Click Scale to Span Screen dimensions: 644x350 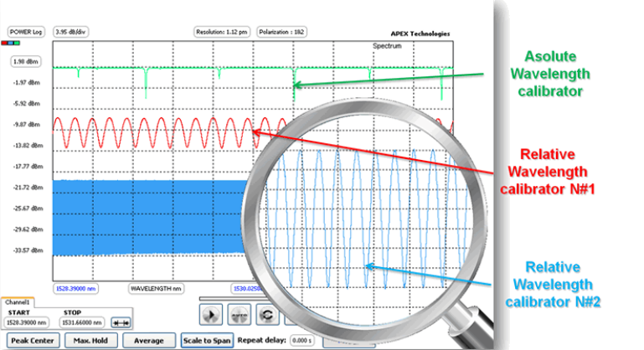pyautogui.click(x=207, y=341)
